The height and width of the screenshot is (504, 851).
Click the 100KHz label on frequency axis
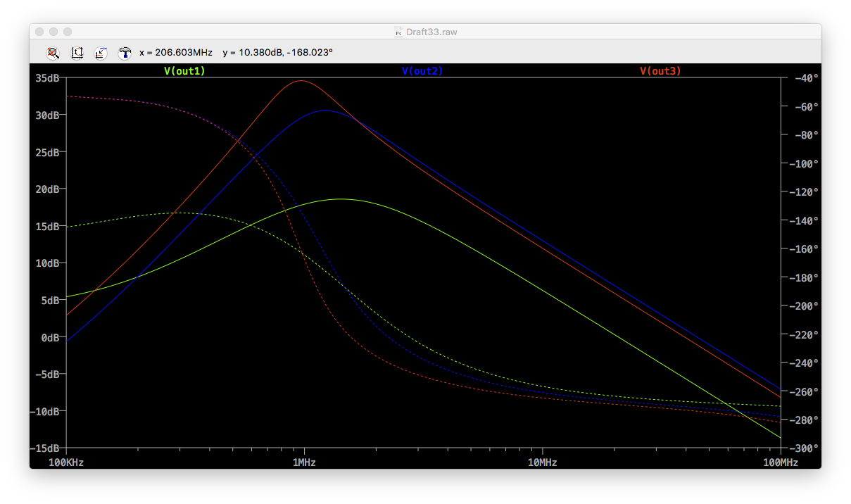click(66, 462)
